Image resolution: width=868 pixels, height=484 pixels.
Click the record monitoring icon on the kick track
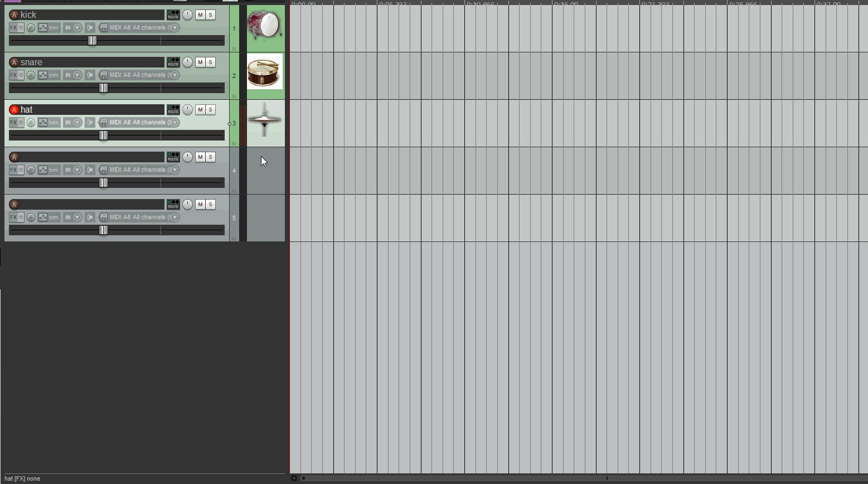point(90,28)
